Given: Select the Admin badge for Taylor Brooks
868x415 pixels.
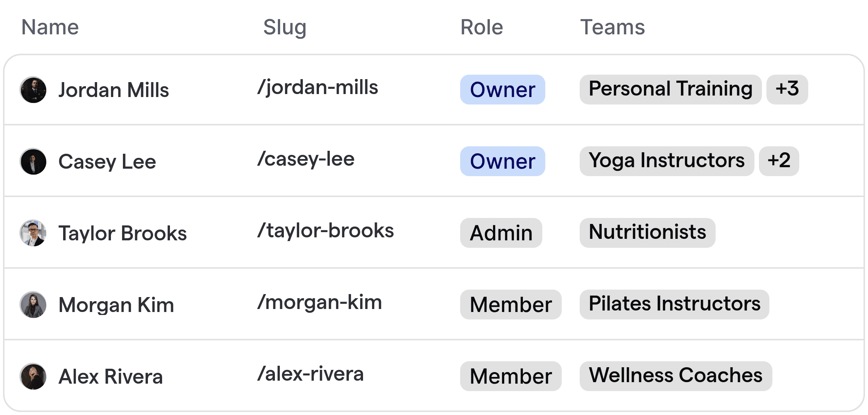Looking at the screenshot, I should [x=501, y=233].
